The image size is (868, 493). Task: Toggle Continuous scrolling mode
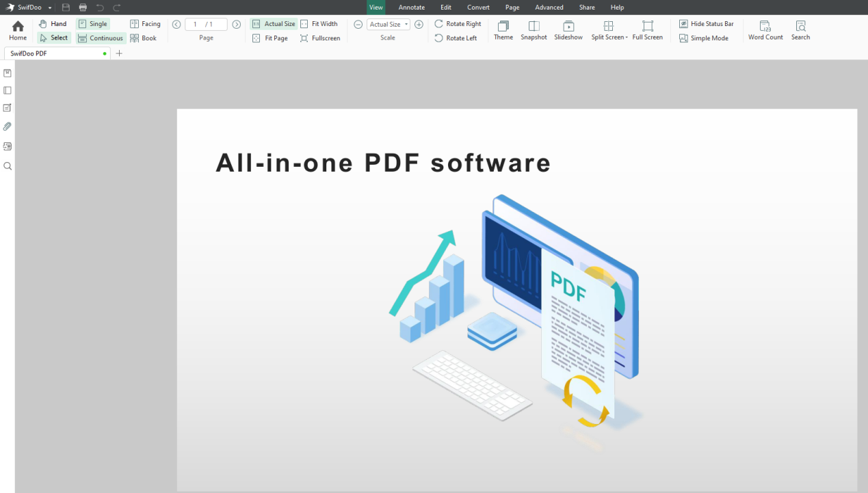[x=101, y=38]
